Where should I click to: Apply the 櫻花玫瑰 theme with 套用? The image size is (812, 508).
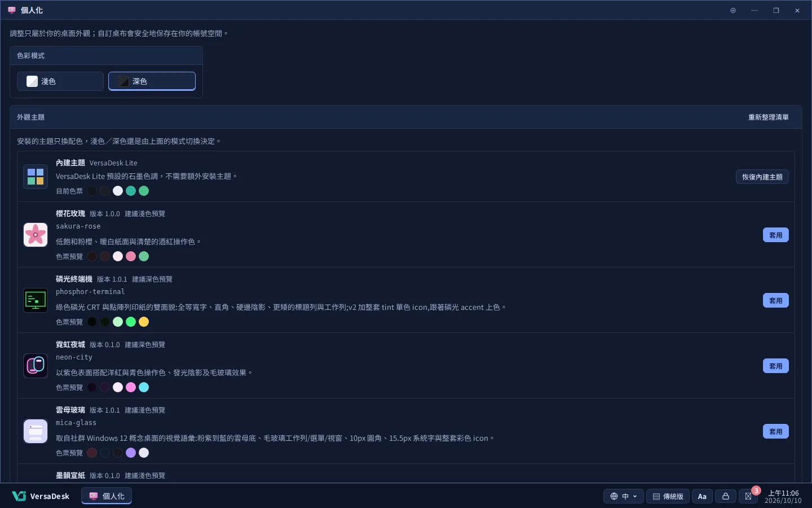pyautogui.click(x=776, y=235)
